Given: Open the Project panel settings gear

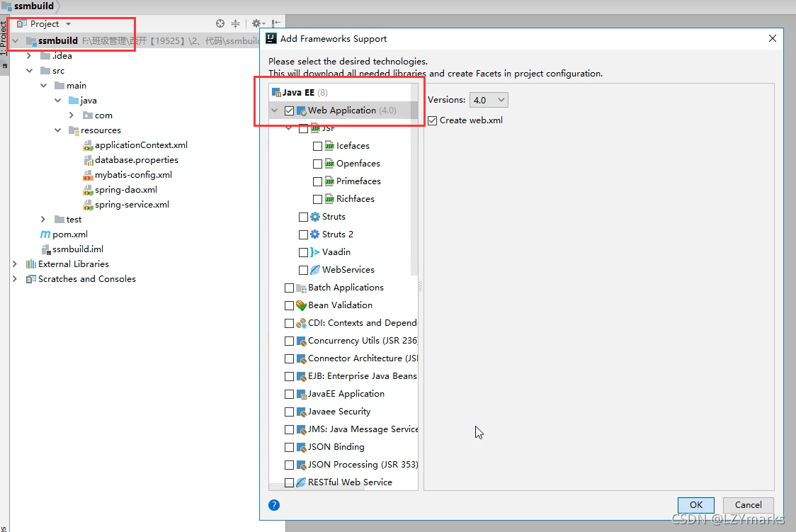Looking at the screenshot, I should [258, 23].
